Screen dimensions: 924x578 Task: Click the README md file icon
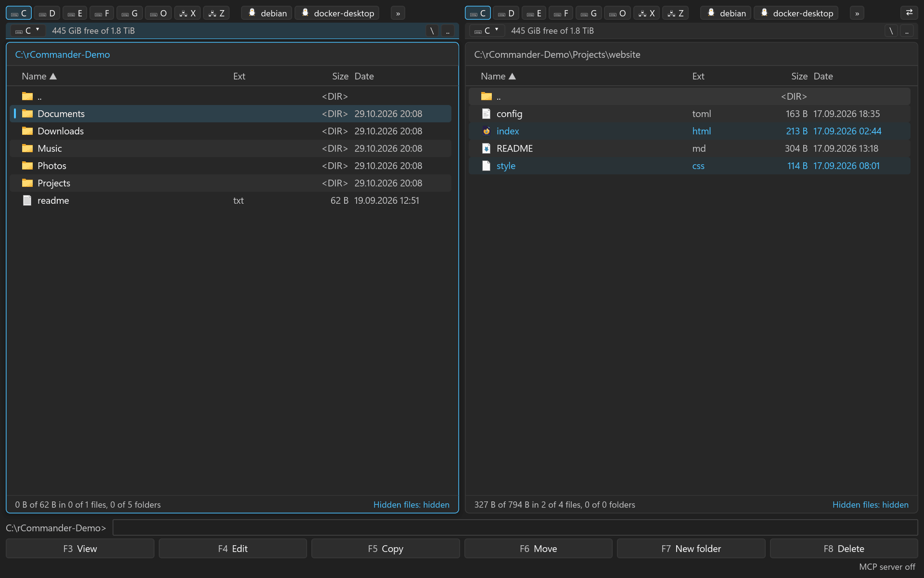click(x=487, y=148)
